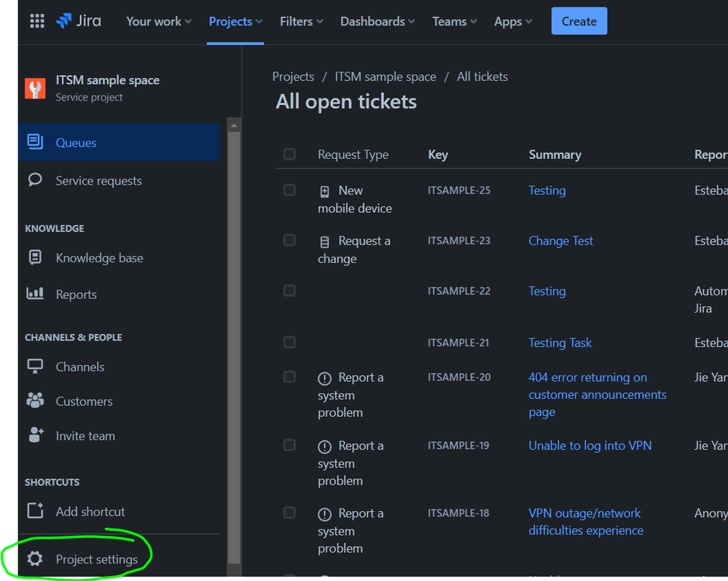Click the Add shortcut icon
This screenshot has height=581, width=728.
[x=35, y=510]
